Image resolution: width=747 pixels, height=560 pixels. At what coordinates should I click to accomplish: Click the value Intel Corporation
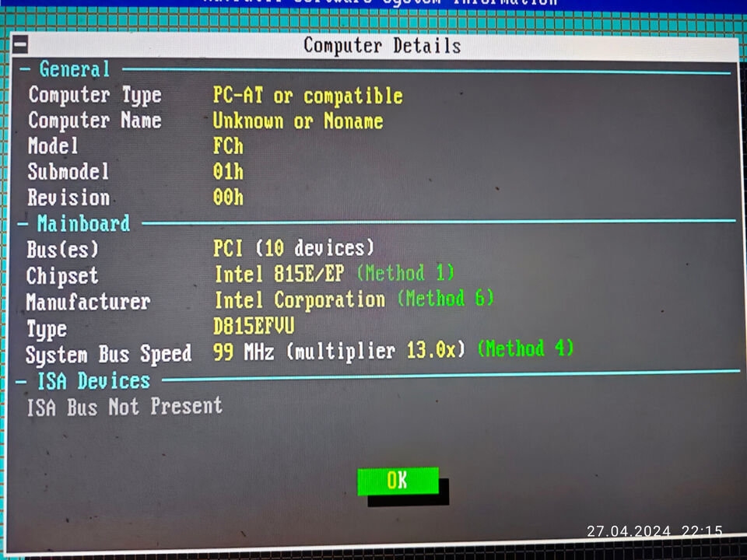pos(300,300)
